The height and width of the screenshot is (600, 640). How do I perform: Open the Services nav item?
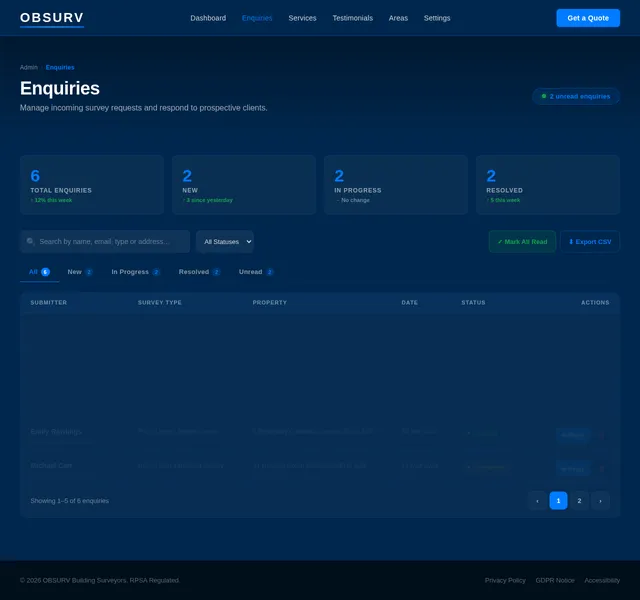point(302,18)
